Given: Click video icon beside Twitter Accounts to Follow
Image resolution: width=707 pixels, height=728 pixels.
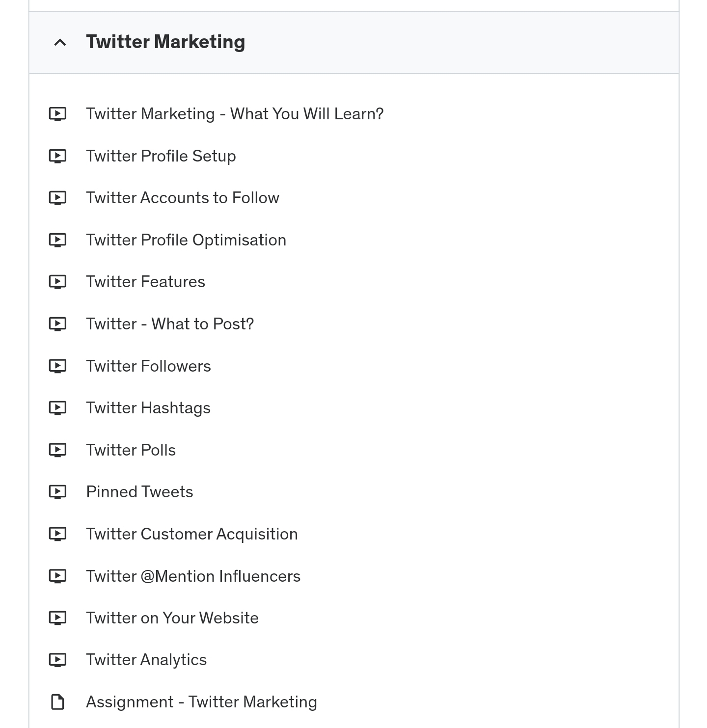Looking at the screenshot, I should 57,198.
